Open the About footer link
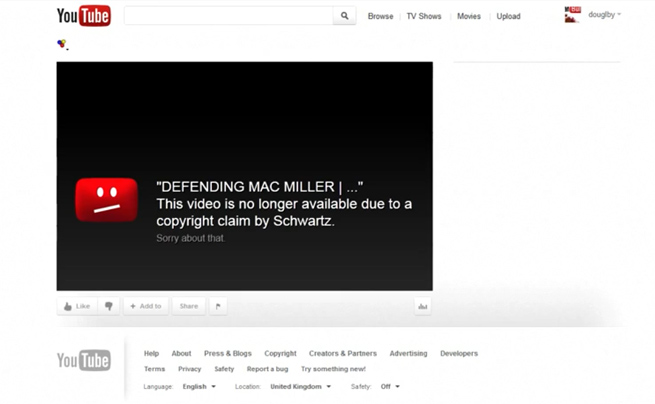Screen dimensions: 655x404 [181, 353]
